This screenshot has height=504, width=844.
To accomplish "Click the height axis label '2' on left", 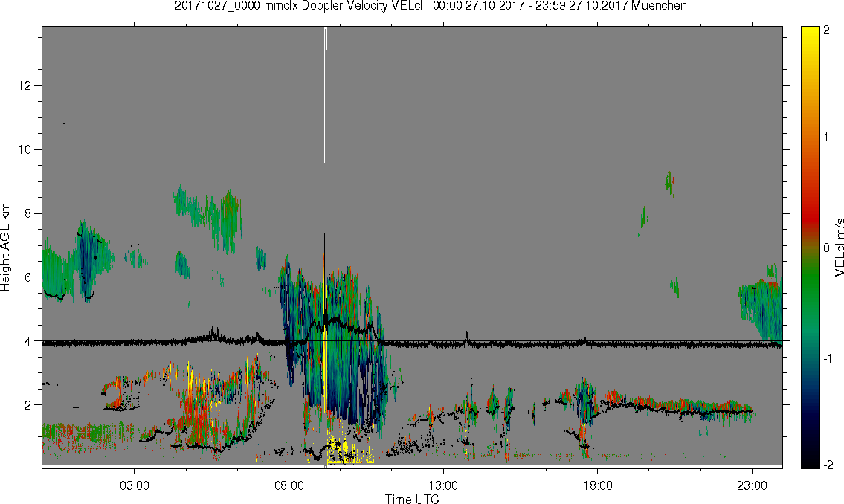I will click(28, 405).
